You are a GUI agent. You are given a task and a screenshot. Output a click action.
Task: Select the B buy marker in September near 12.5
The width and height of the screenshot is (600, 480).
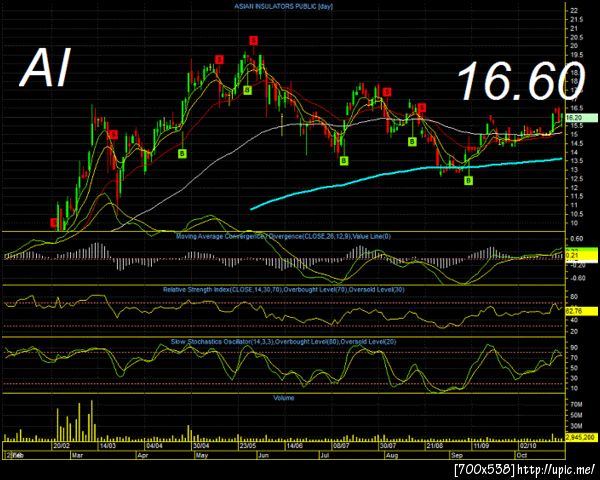468,180
